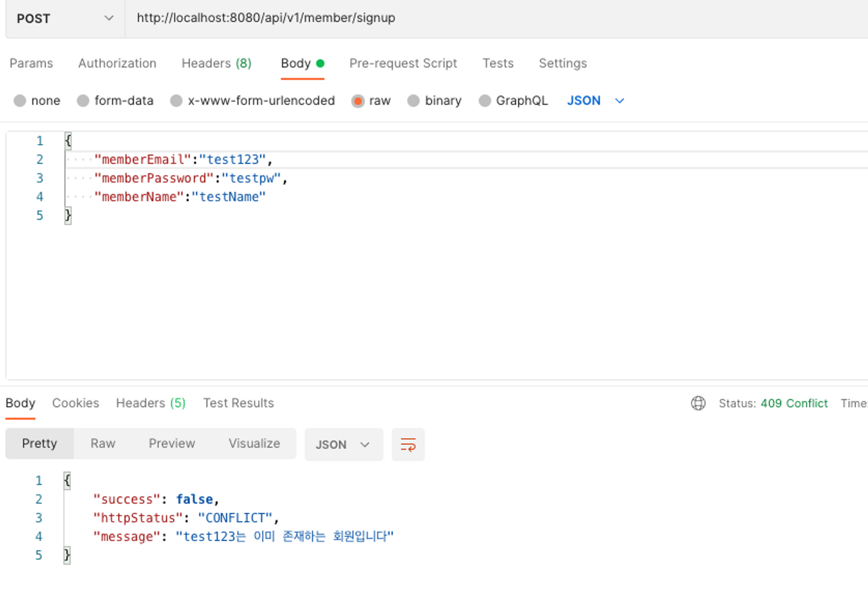Click the request URL input field
This screenshot has height=602, width=868.
477,18
